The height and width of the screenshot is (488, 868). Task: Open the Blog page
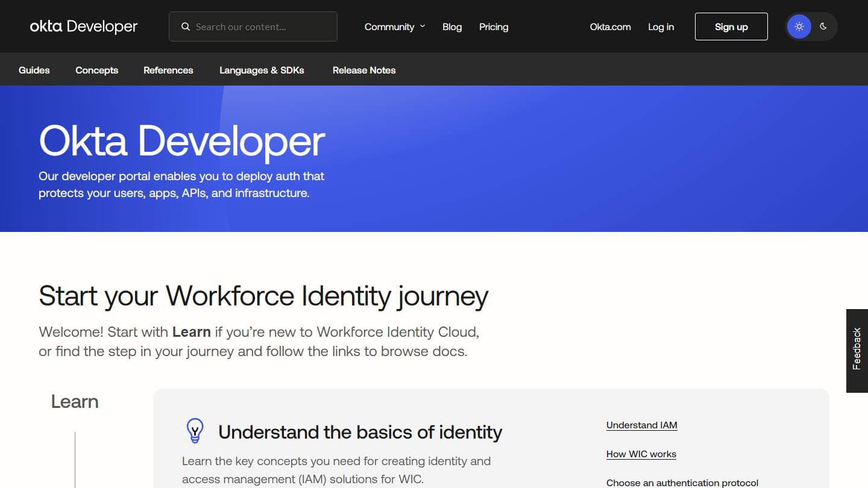452,27
